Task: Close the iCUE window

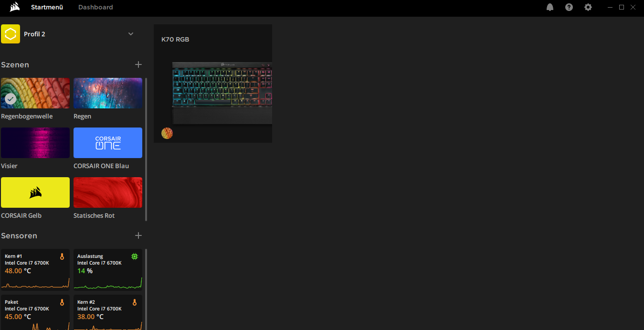Action: tap(633, 7)
